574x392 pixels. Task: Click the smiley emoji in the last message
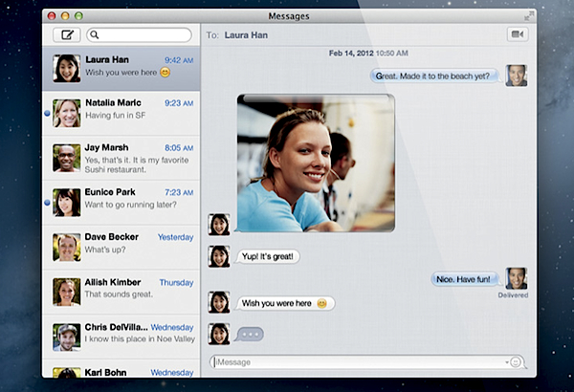click(322, 304)
